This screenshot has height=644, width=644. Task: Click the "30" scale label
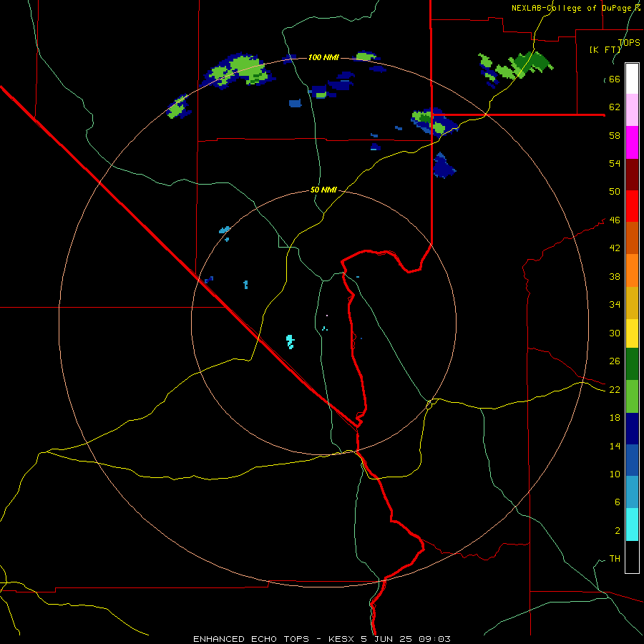tap(615, 333)
